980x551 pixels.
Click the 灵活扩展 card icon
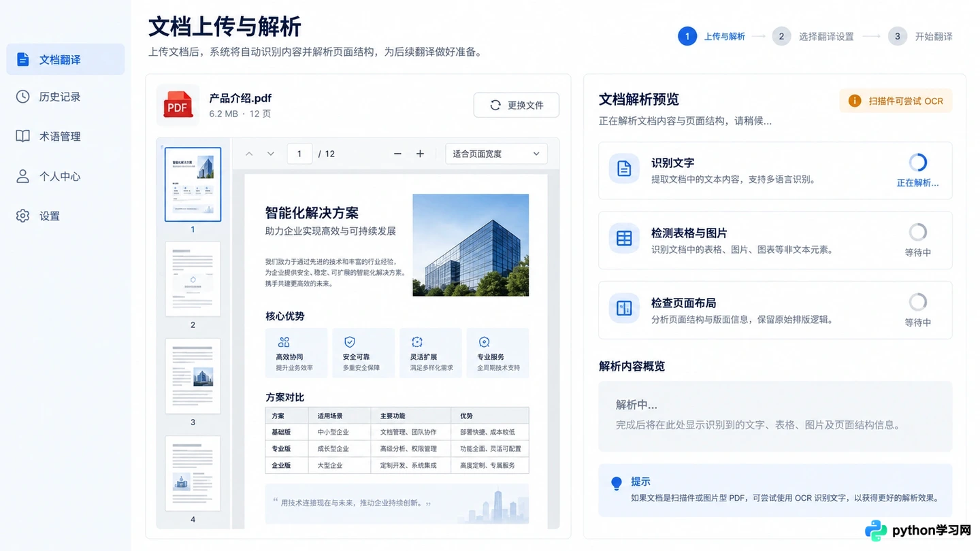tap(417, 342)
